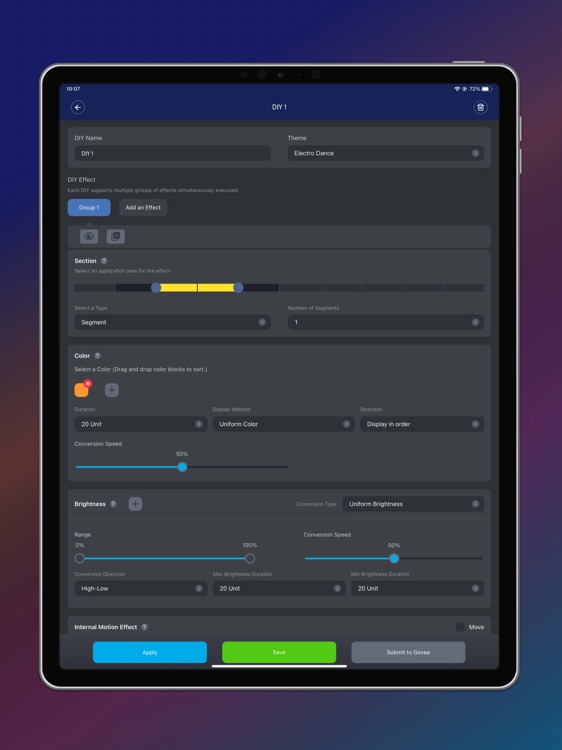The image size is (562, 750).
Task: Open Section help question mark
Action: tap(104, 261)
